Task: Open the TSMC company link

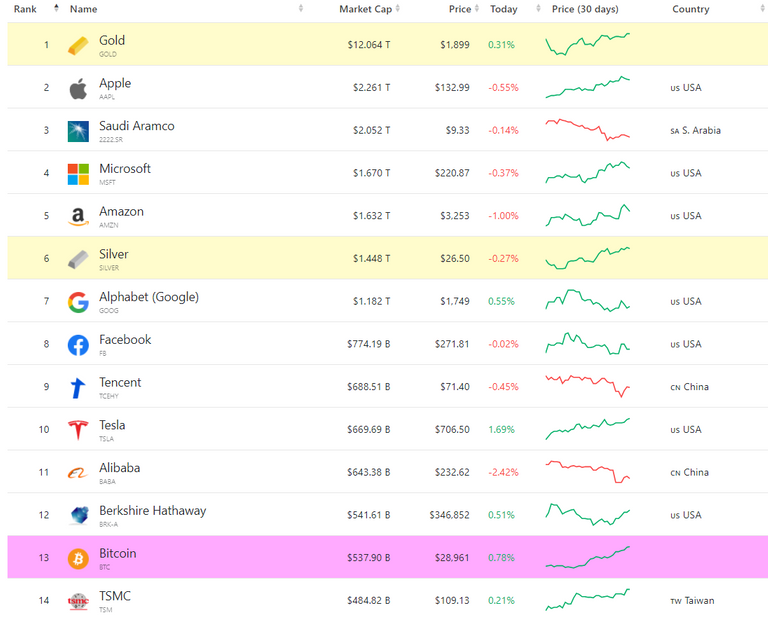Action: click(115, 596)
